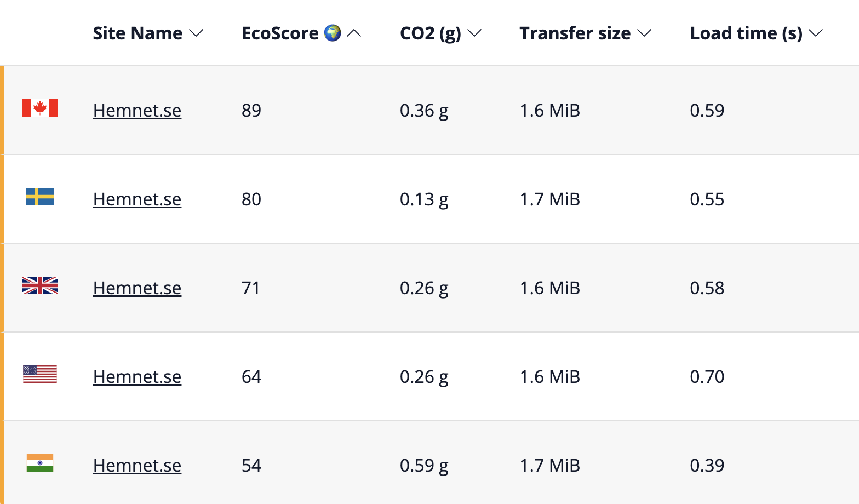Click the 0.59 g CO2 value

424,466
